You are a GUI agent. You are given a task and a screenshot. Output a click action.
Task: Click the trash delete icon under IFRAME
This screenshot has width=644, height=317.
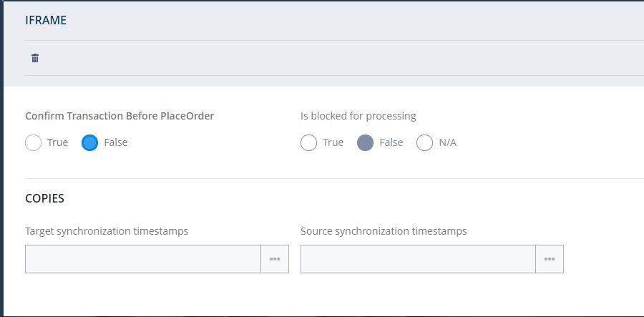click(35, 58)
